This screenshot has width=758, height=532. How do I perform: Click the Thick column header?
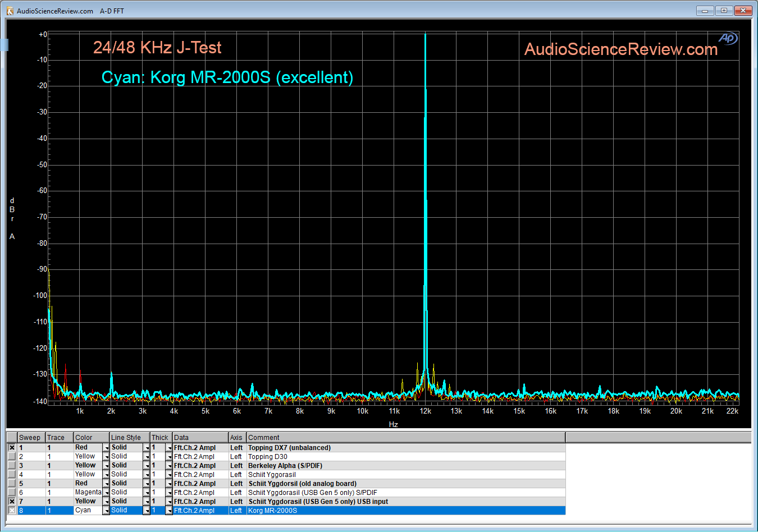[161, 438]
